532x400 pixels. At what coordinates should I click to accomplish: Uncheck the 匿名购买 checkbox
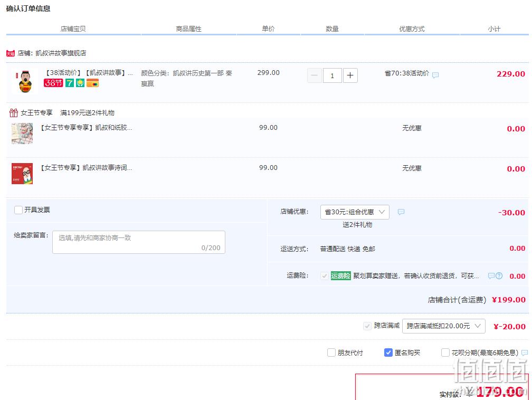tap(388, 353)
